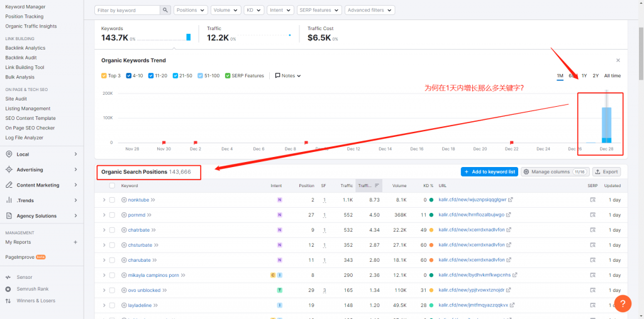Open the Volume filter dropdown
The height and width of the screenshot is (319, 644).
[226, 10]
